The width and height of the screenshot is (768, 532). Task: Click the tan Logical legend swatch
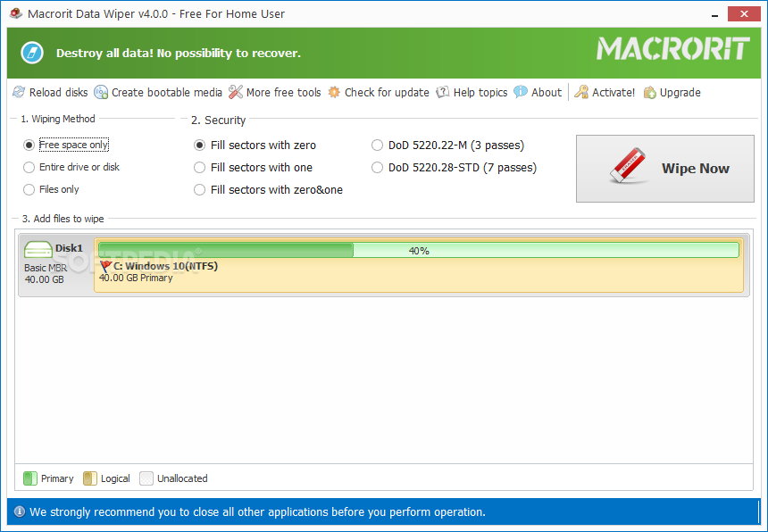pyautogui.click(x=90, y=478)
